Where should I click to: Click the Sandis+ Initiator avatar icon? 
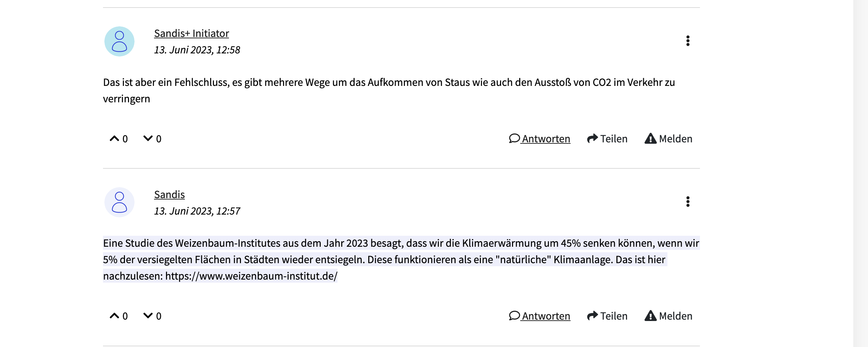119,41
